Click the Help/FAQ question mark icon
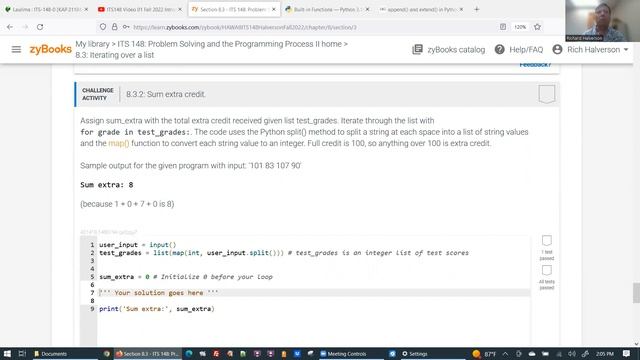 [x=500, y=49]
